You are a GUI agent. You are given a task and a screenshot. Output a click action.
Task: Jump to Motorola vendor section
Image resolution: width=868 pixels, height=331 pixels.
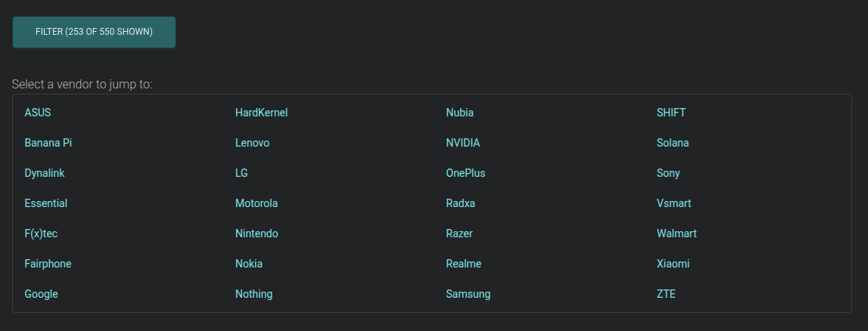point(257,203)
